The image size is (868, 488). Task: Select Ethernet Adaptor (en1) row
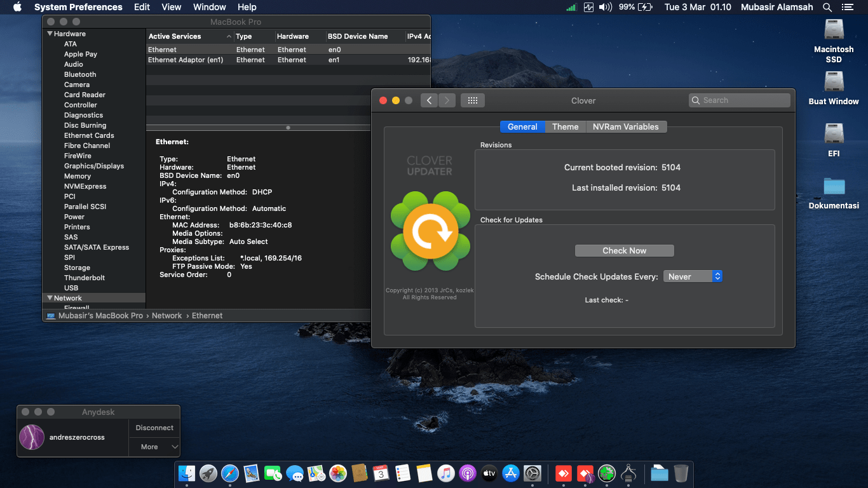(288, 60)
